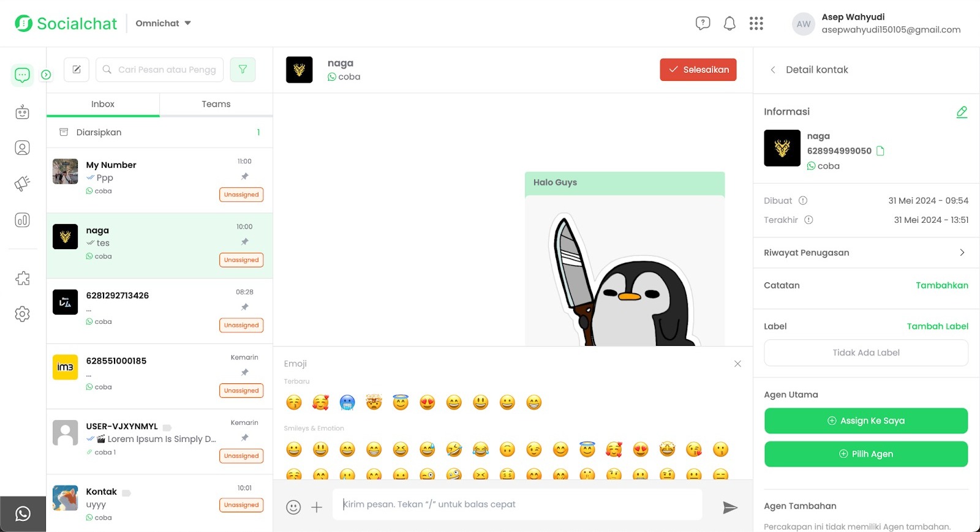This screenshot has width=980, height=532.
Task: Toggle pin on the naga conversation
Action: coord(244,242)
